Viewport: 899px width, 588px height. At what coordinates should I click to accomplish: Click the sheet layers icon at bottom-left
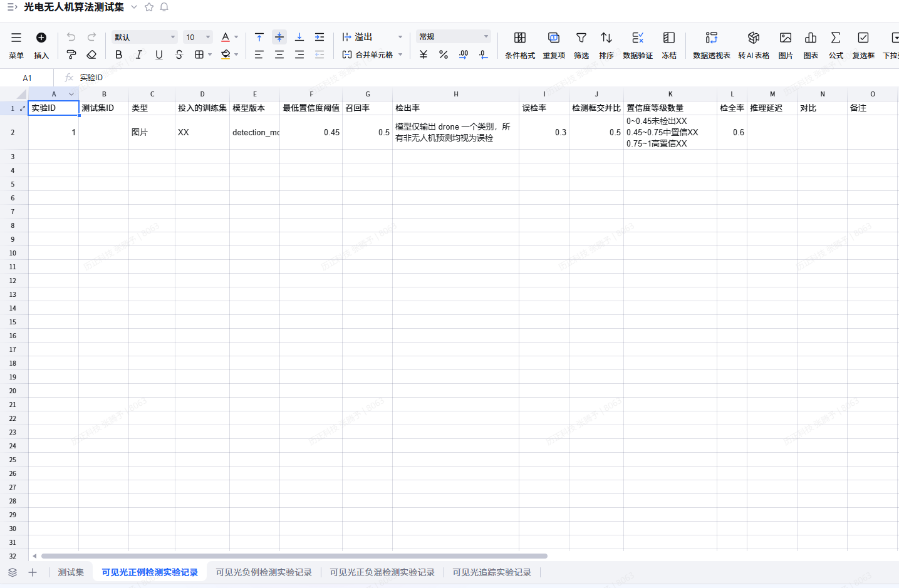pos(13,572)
